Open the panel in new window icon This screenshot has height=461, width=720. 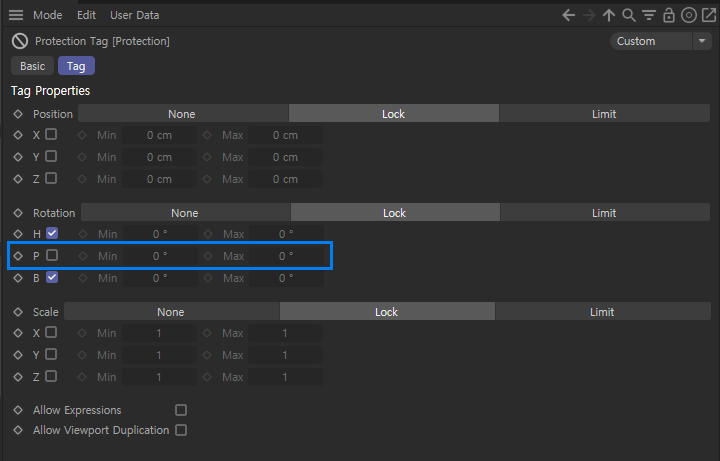coord(708,15)
